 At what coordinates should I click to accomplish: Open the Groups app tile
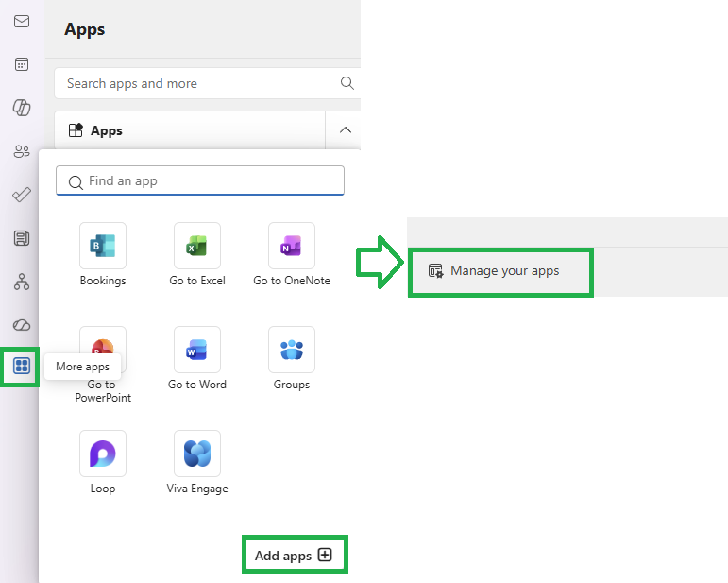[x=292, y=350]
